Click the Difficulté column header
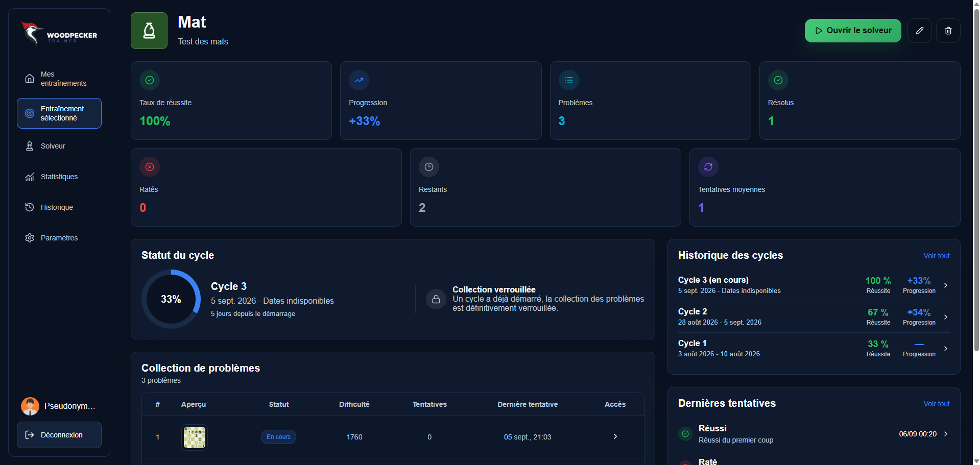The image size is (980, 465). [x=354, y=404]
